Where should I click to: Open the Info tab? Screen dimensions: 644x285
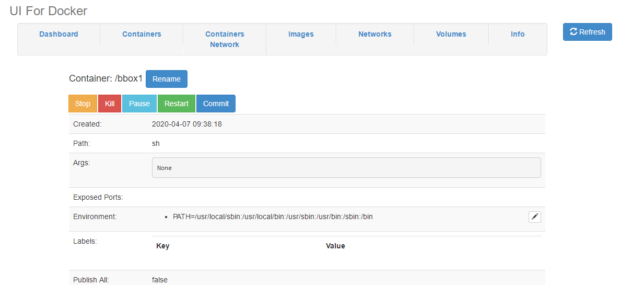[x=517, y=34]
